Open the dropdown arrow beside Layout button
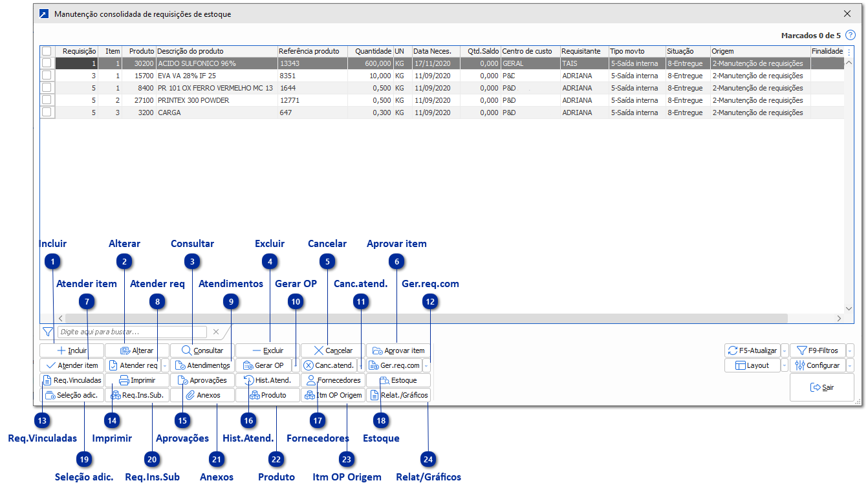 point(785,365)
